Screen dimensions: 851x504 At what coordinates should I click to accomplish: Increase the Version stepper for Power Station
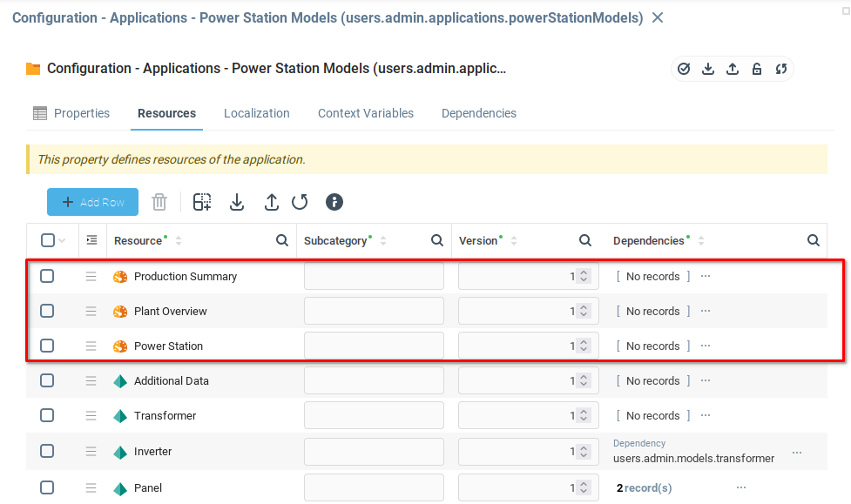(584, 342)
